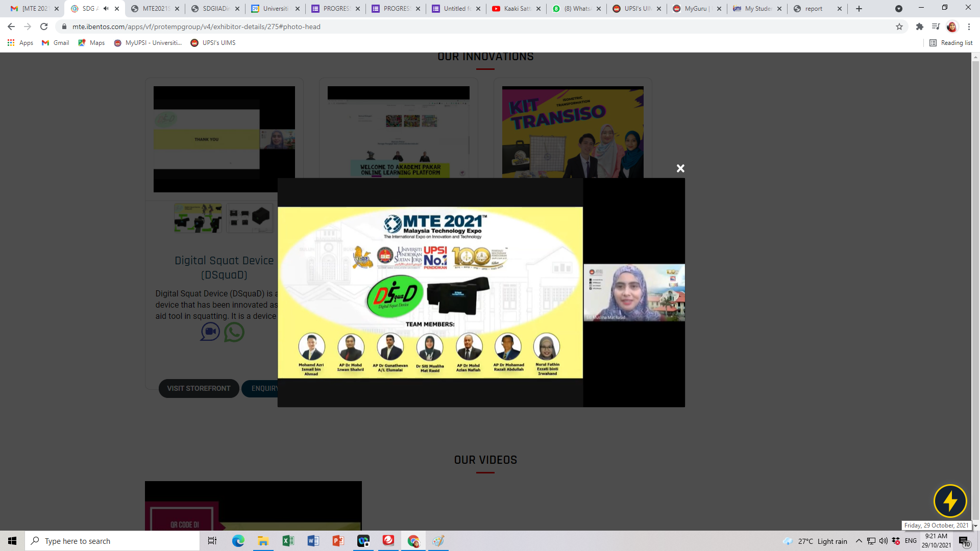Click the yellow lightning bolt floating button
Image resolution: width=980 pixels, height=551 pixels.
click(950, 500)
